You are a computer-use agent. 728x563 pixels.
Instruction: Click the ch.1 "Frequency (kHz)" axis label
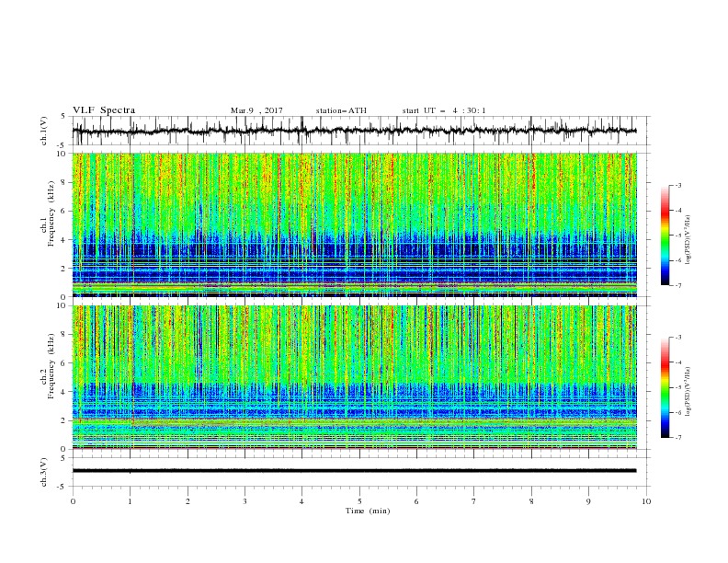point(51,213)
